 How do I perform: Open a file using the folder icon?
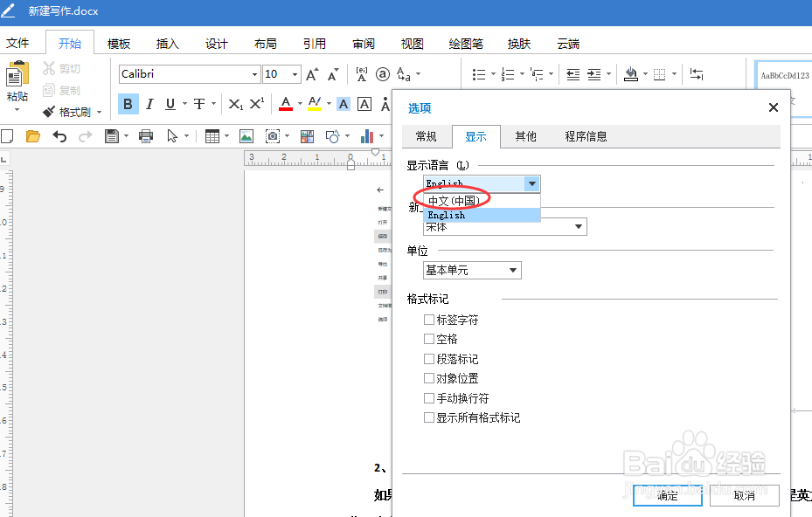[x=33, y=135]
